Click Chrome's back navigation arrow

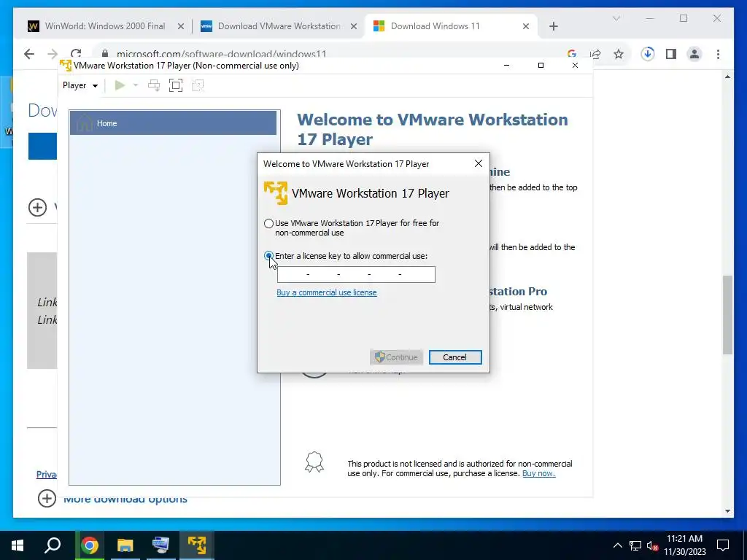[29, 54]
